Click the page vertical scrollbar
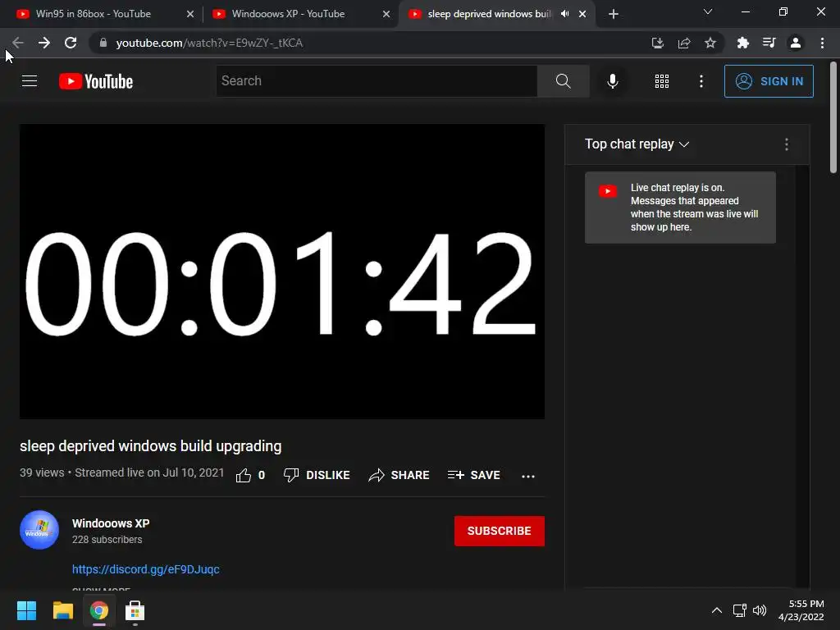Image resolution: width=840 pixels, height=630 pixels. click(833, 118)
